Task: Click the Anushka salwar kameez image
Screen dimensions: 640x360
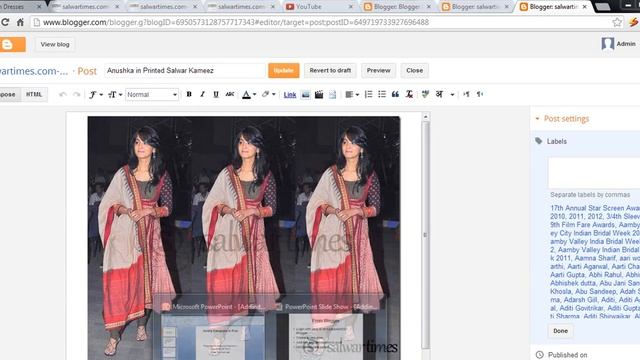Action: [244, 238]
